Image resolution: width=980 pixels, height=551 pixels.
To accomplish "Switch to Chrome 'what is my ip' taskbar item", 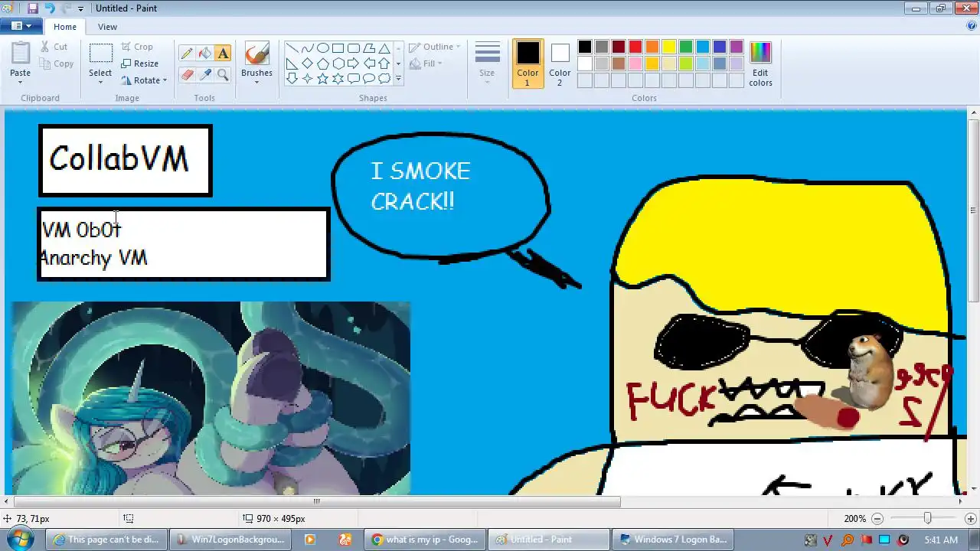I will pos(426,540).
